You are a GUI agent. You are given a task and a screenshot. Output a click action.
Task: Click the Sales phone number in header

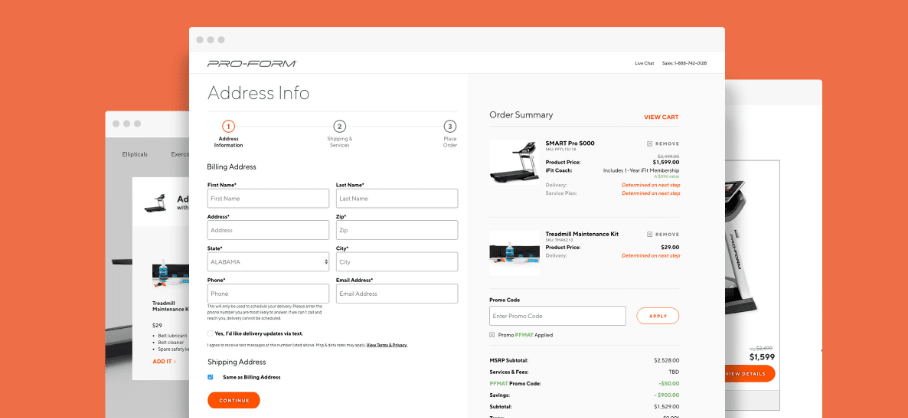coord(684,63)
